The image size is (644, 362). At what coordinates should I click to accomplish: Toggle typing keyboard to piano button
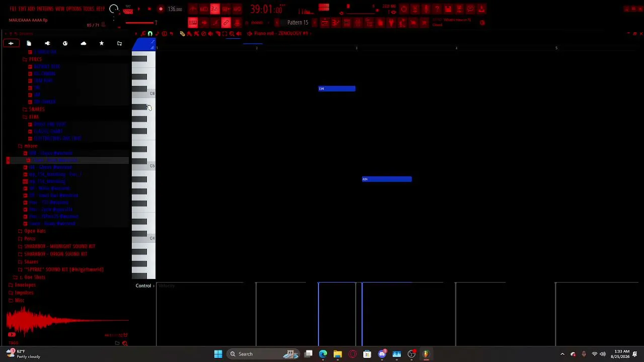(193, 23)
